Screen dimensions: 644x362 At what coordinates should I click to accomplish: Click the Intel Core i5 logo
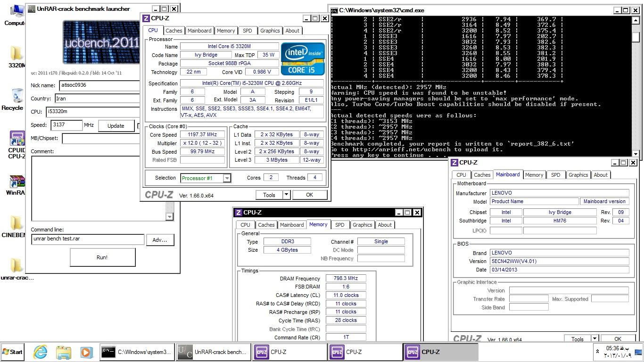(x=303, y=59)
